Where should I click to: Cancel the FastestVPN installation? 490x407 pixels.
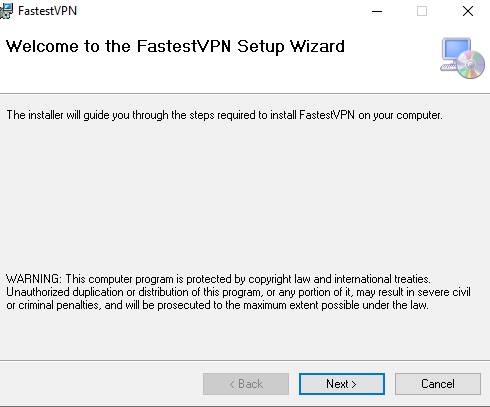coord(438,384)
